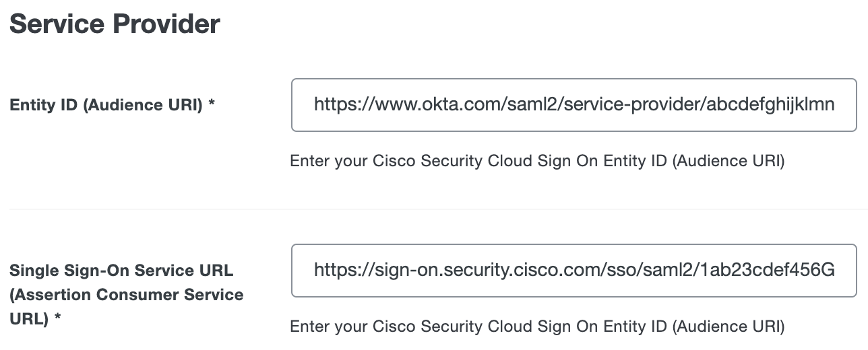Place cursor at end of "1ab23cdef456G" text

pos(835,271)
